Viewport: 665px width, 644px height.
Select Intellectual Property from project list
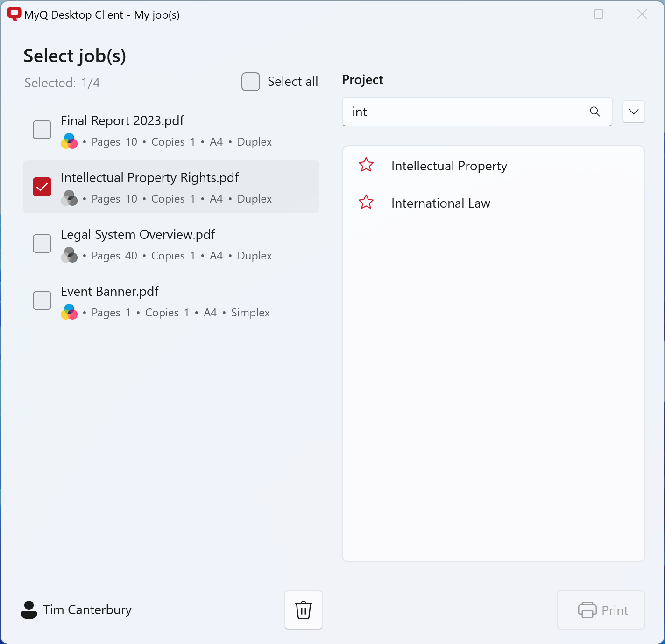pyautogui.click(x=449, y=166)
